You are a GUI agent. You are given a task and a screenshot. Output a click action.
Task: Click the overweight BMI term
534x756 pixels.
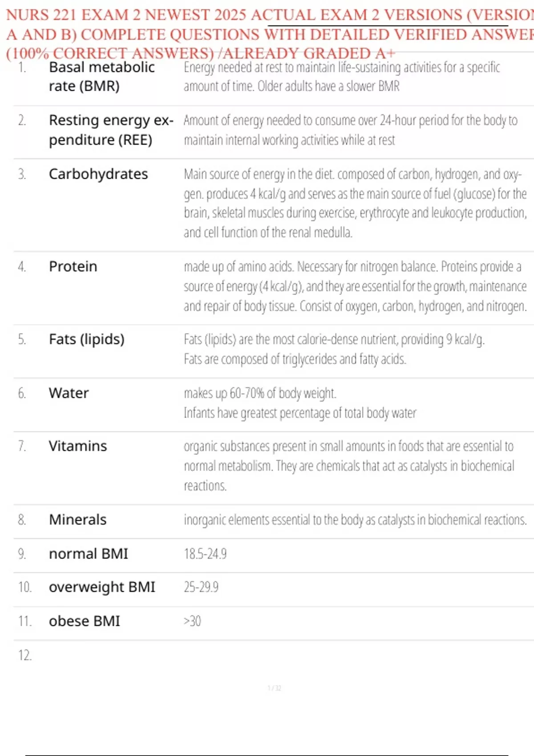tap(102, 587)
